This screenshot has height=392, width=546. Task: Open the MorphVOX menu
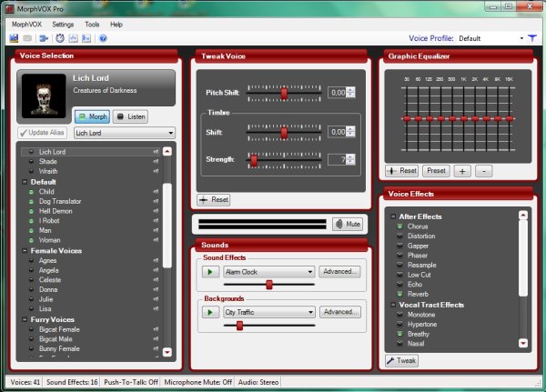click(26, 25)
